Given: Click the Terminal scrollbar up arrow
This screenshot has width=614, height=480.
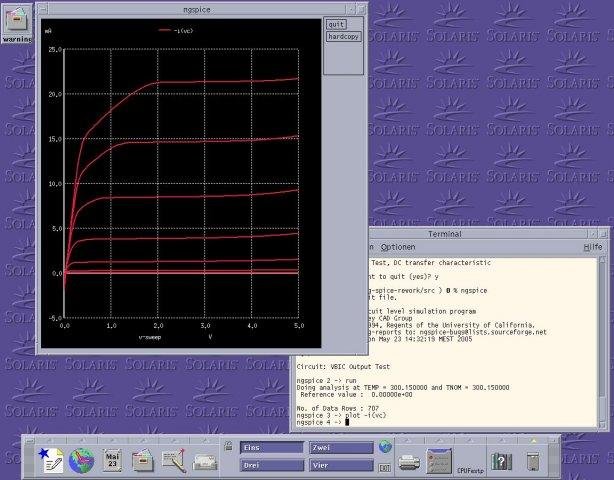Looking at the screenshot, I should [x=602, y=260].
